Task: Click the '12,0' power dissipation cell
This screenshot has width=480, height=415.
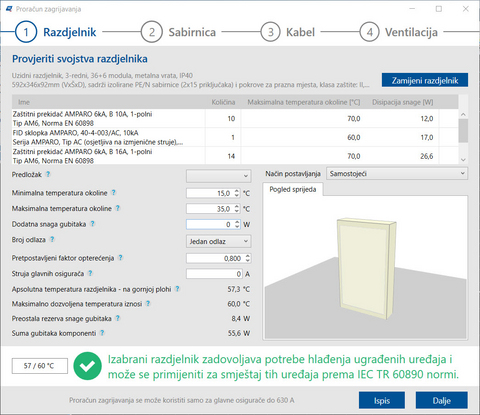Action: [x=427, y=119]
